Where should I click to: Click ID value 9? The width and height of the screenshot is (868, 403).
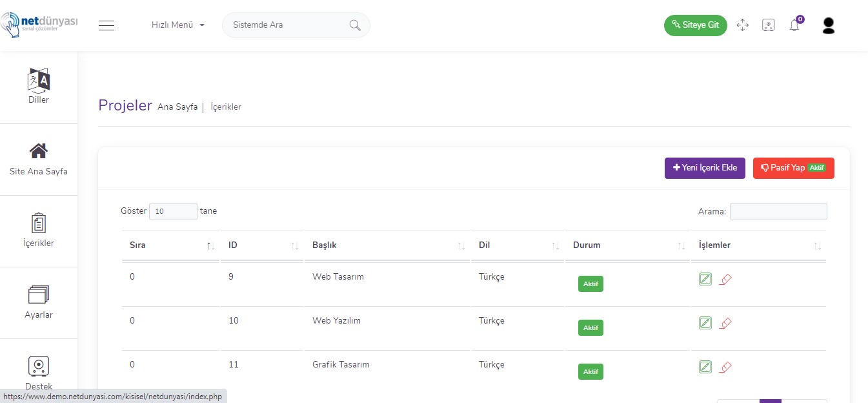[x=231, y=276]
